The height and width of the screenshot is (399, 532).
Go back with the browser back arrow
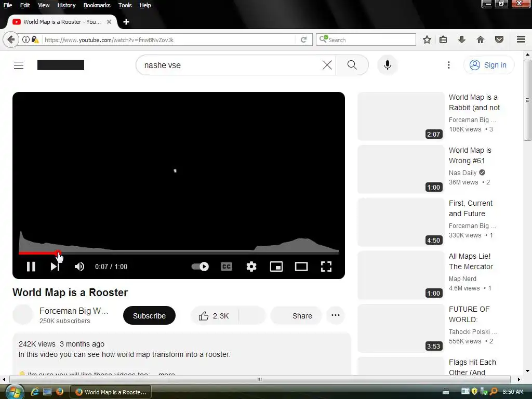point(11,39)
